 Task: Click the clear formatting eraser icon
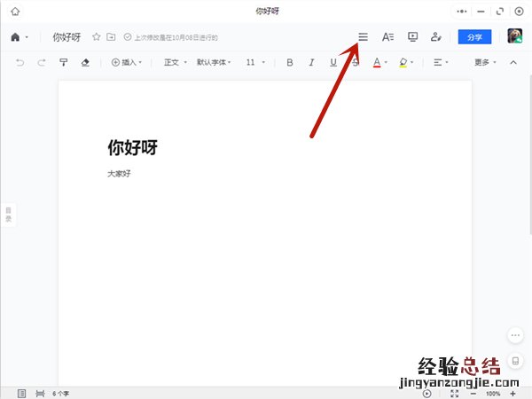(85, 63)
